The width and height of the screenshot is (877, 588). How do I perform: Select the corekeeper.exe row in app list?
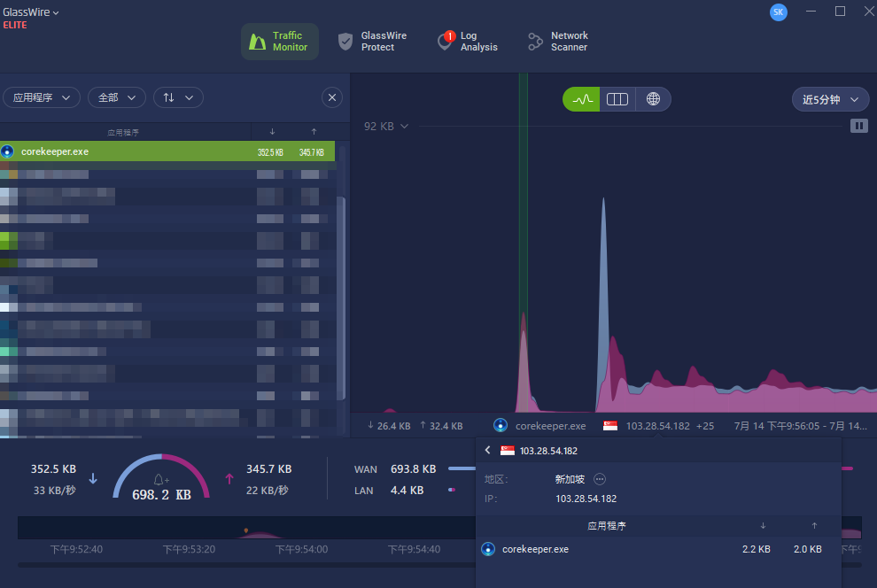pyautogui.click(x=167, y=151)
